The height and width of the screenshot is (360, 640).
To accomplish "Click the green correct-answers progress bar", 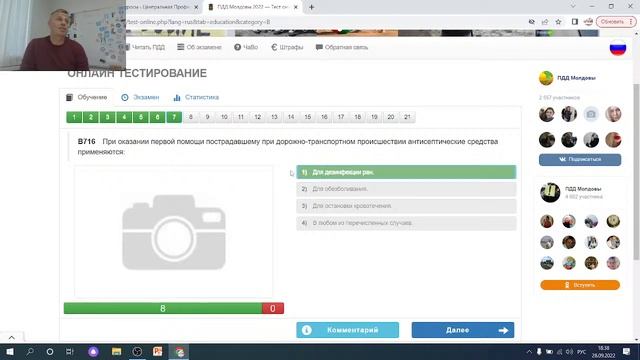I will coord(163,308).
